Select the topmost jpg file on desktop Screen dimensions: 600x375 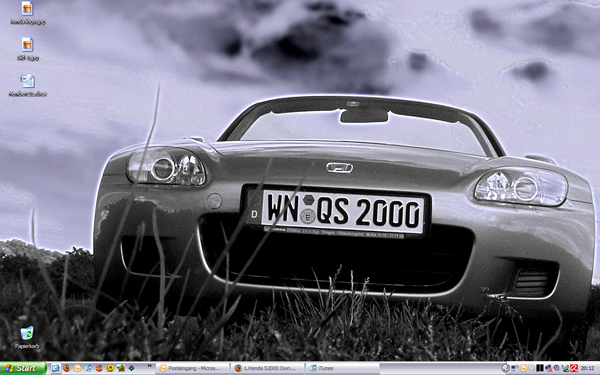(28, 13)
